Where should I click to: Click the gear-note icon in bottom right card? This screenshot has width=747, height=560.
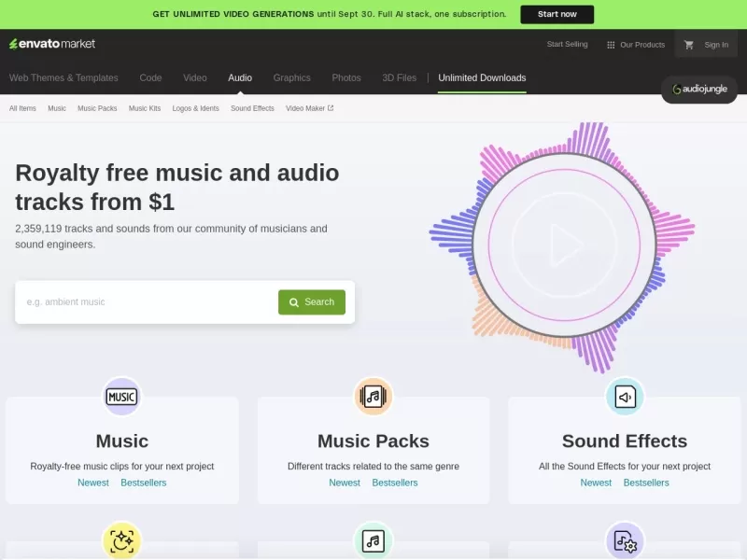[626, 540]
